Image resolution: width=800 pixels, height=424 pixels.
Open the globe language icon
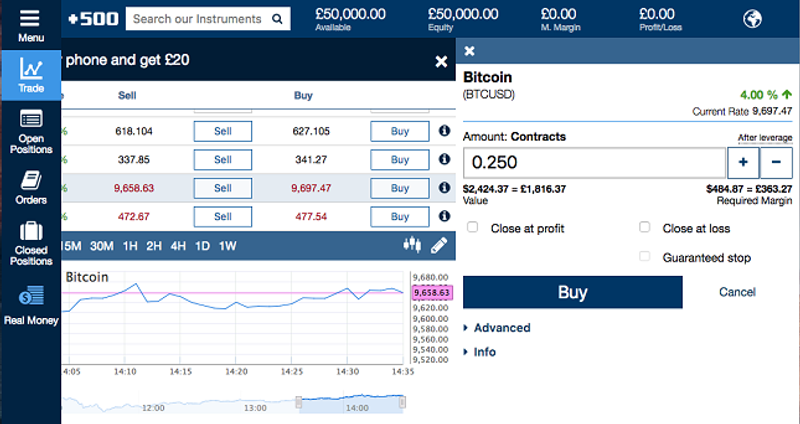(x=753, y=19)
